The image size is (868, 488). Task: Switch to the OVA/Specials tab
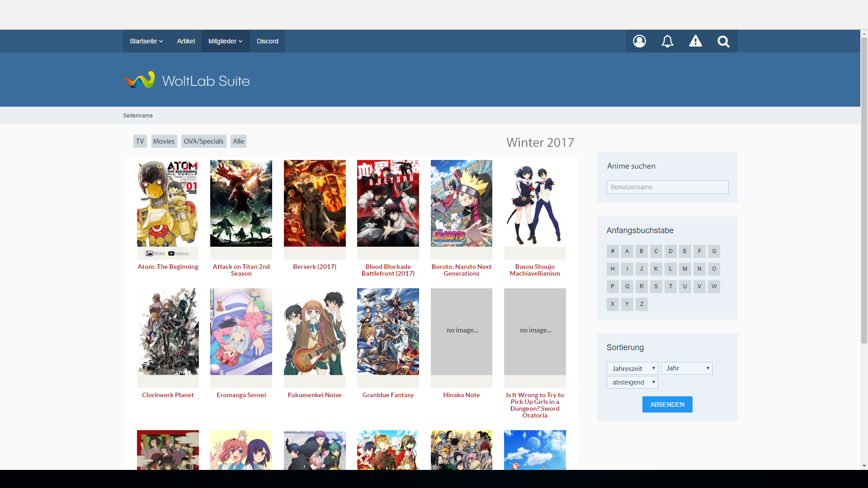click(x=203, y=141)
